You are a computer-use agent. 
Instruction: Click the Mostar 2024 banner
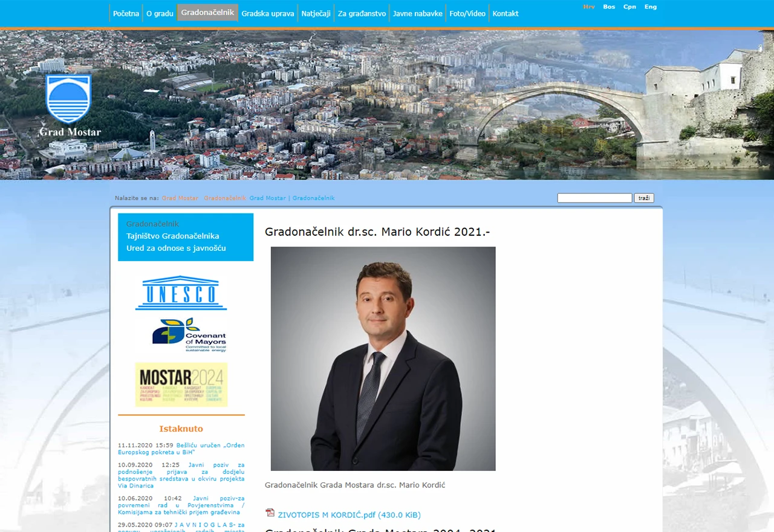click(x=181, y=384)
